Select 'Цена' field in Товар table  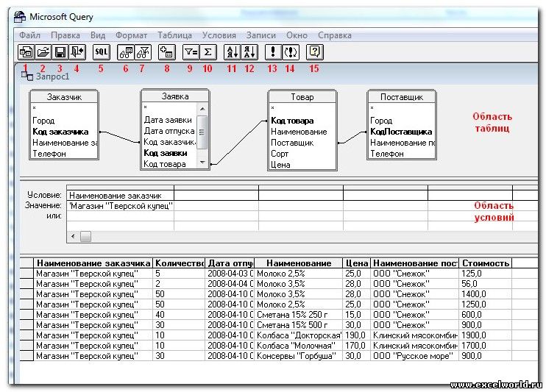(x=280, y=165)
